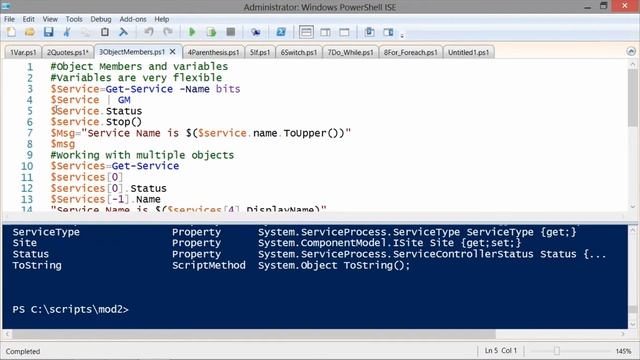Click the Ln 5 Col 1 indicator

click(500, 351)
